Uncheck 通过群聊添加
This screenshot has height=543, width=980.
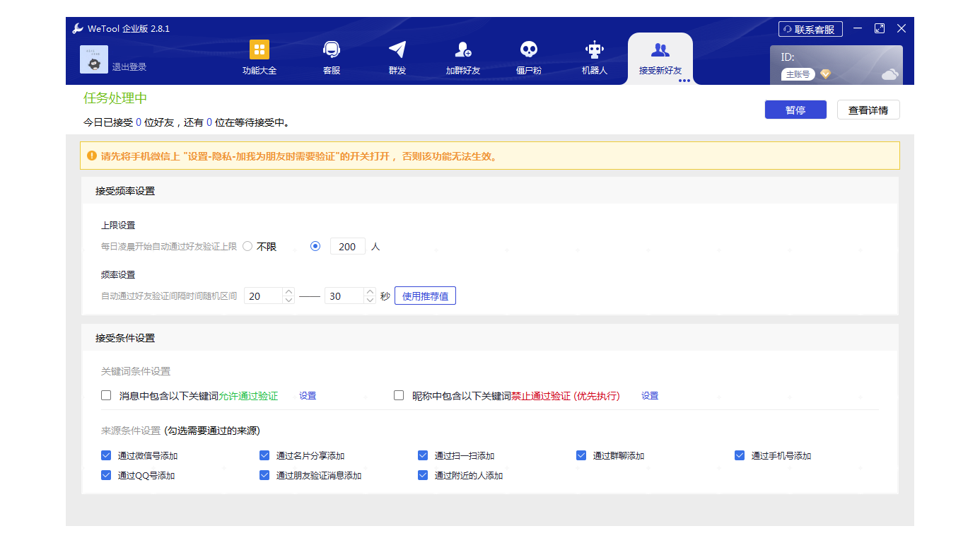581,455
